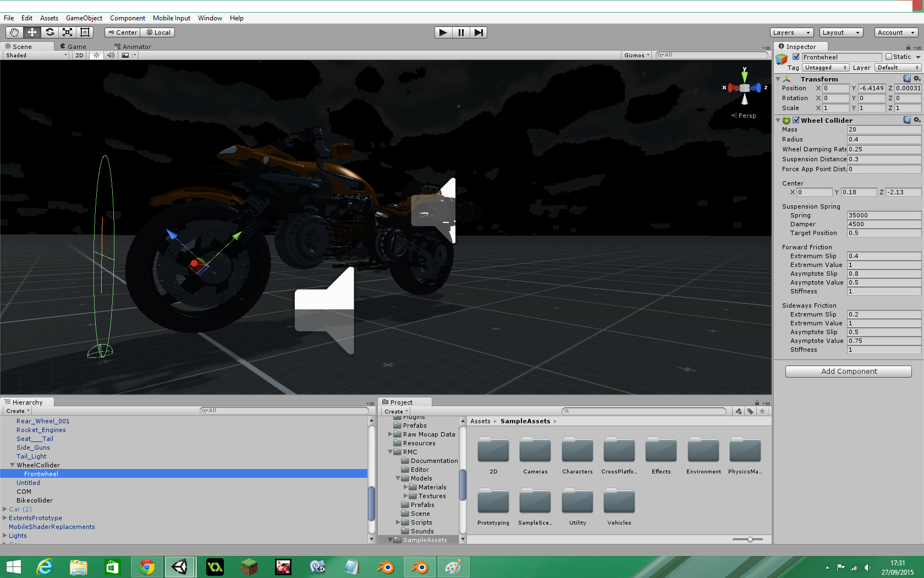Toggle the Static checkbox
The height and width of the screenshot is (578, 924).
tap(888, 57)
